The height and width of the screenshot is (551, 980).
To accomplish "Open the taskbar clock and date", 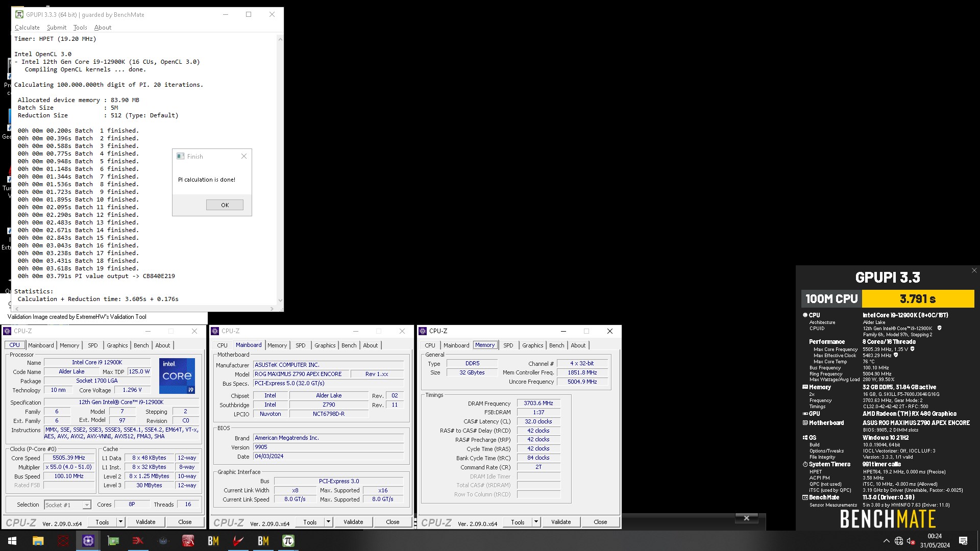I will 935,541.
